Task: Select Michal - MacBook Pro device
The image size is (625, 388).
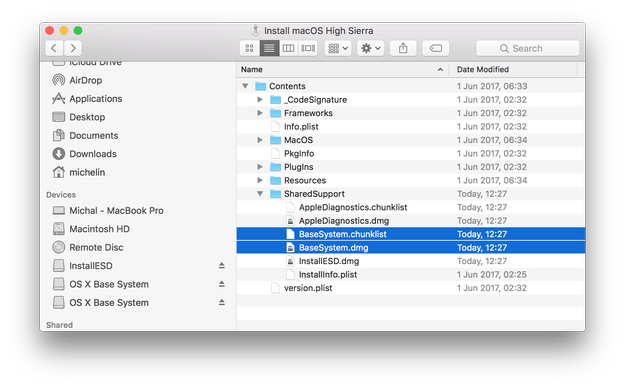Action: (x=116, y=210)
